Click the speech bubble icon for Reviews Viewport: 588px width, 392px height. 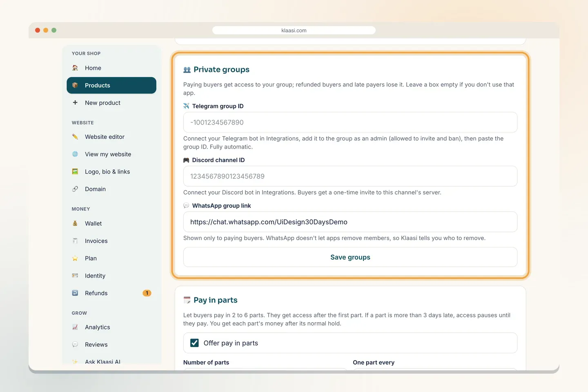[75, 345]
